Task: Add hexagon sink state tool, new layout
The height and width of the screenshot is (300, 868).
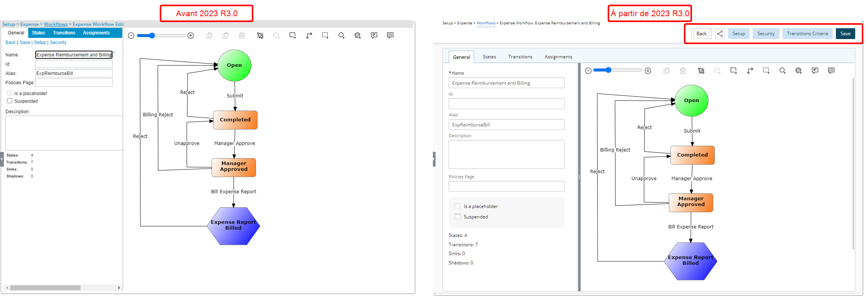Action: 783,71
